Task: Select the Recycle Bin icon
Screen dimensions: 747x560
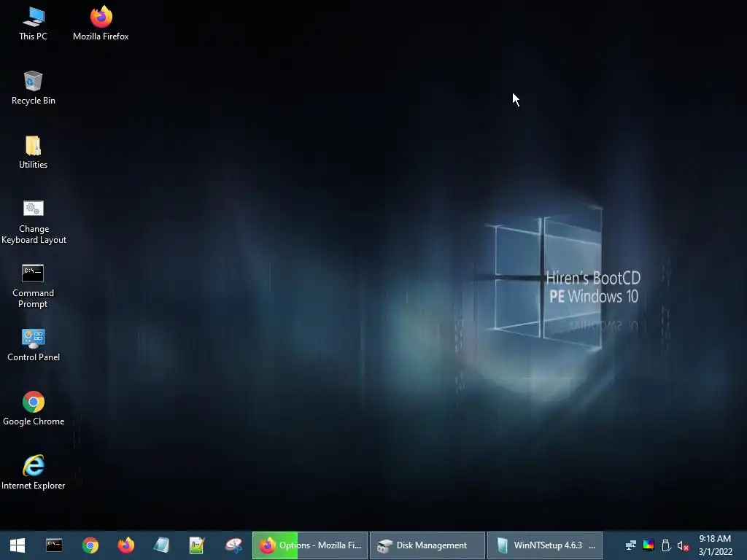Action: click(34, 88)
